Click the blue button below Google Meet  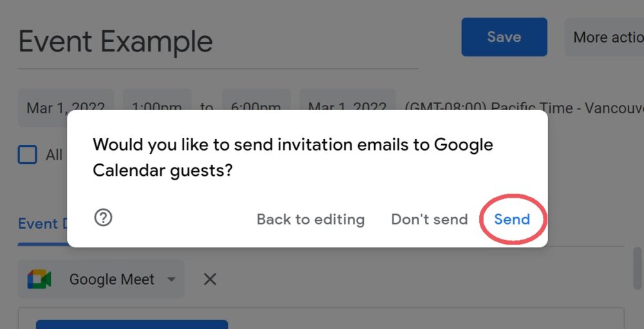132,324
